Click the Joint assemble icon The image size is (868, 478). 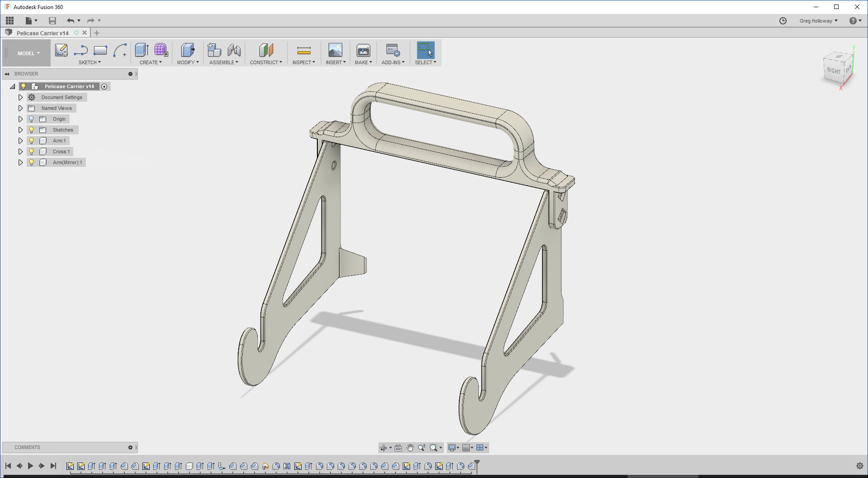coord(234,50)
